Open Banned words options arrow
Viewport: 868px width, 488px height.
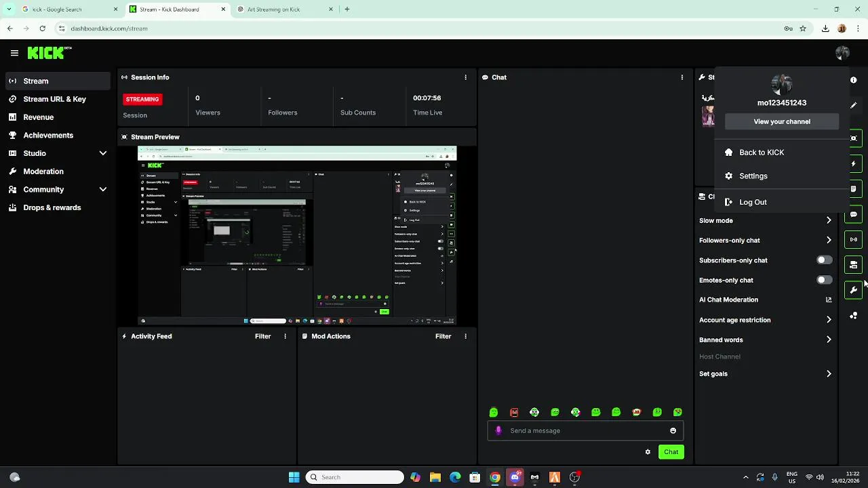click(829, 340)
